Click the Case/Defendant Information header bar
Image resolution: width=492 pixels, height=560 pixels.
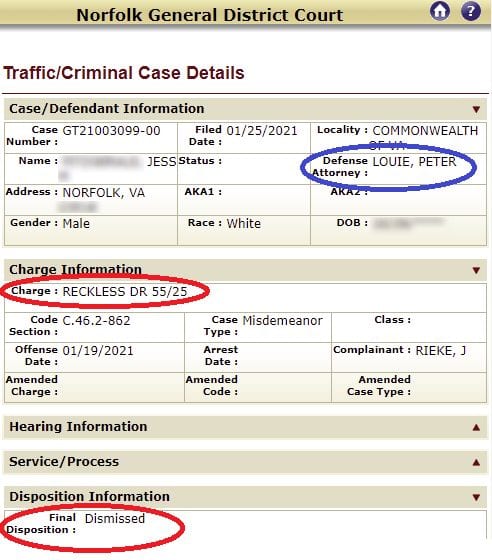245,109
